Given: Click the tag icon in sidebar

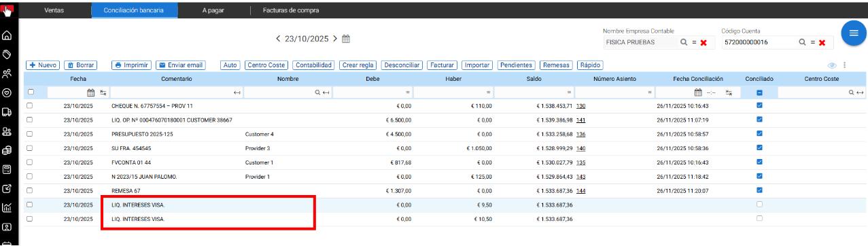Looking at the screenshot, I should tap(7, 54).
